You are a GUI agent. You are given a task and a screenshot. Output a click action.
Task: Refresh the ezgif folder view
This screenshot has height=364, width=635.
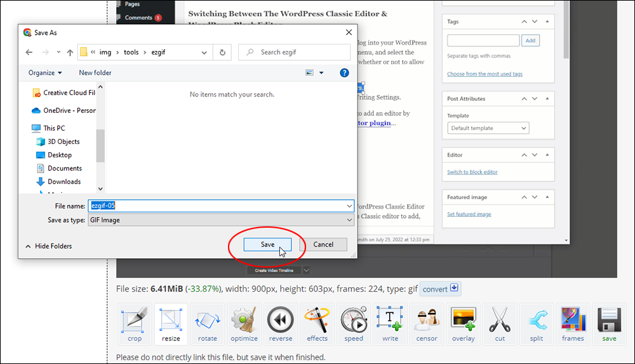(x=222, y=52)
